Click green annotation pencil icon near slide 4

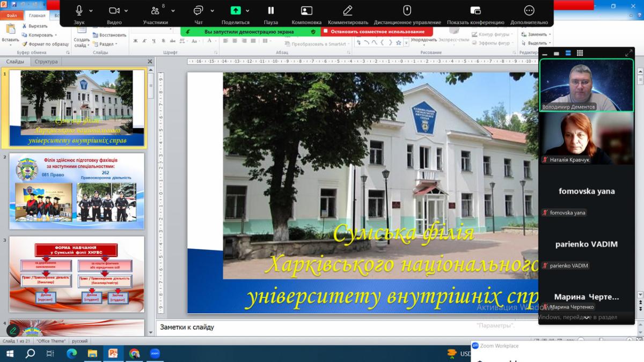[x=13, y=331]
